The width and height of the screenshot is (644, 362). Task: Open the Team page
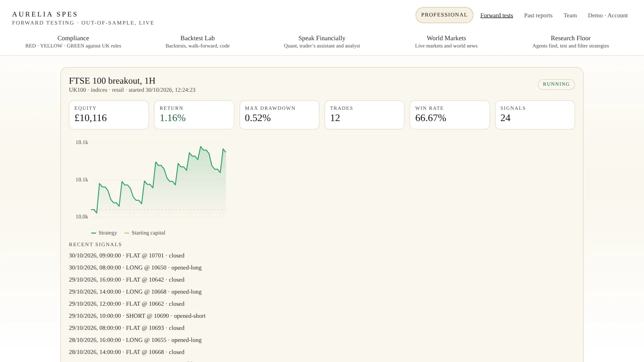pyautogui.click(x=570, y=15)
